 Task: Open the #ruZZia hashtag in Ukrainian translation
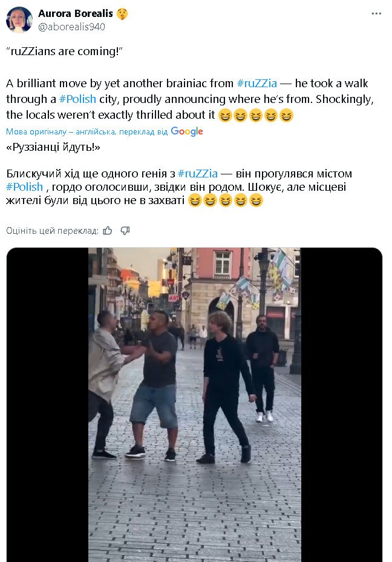pyautogui.click(x=198, y=174)
